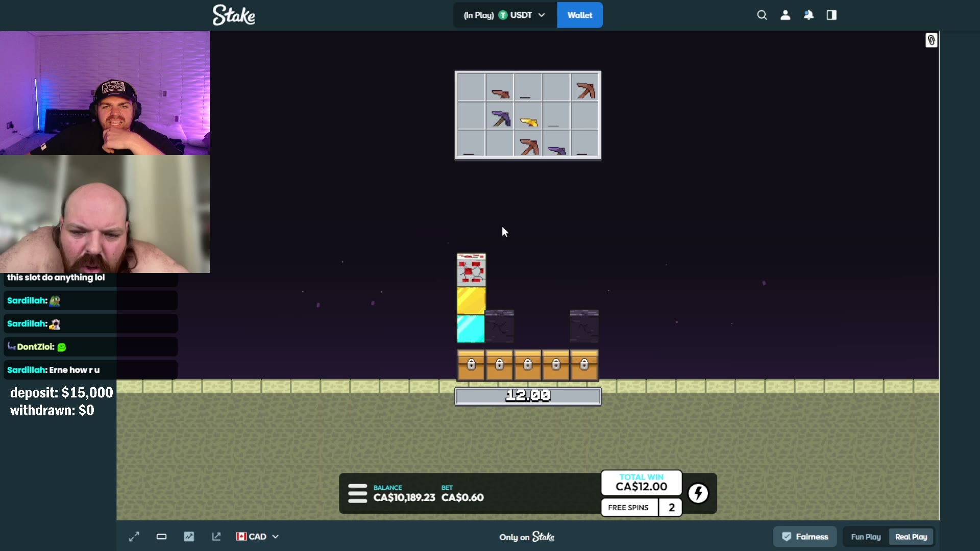Image resolution: width=980 pixels, height=551 pixels.
Task: Click the Canadian flag currency icon
Action: point(241,537)
